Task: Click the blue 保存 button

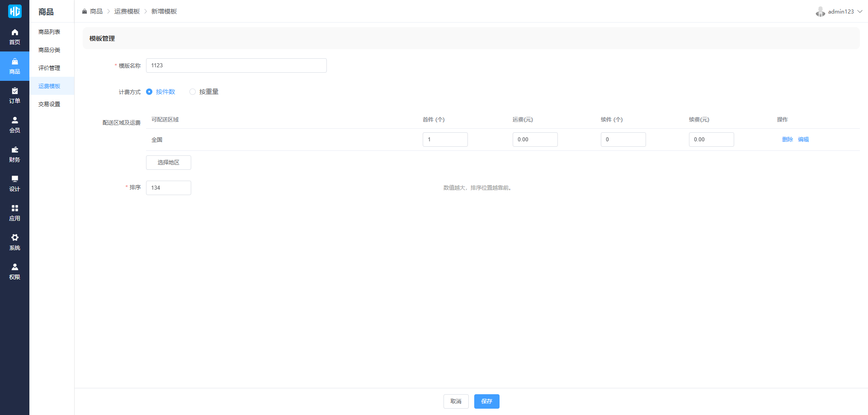Action: coord(486,401)
